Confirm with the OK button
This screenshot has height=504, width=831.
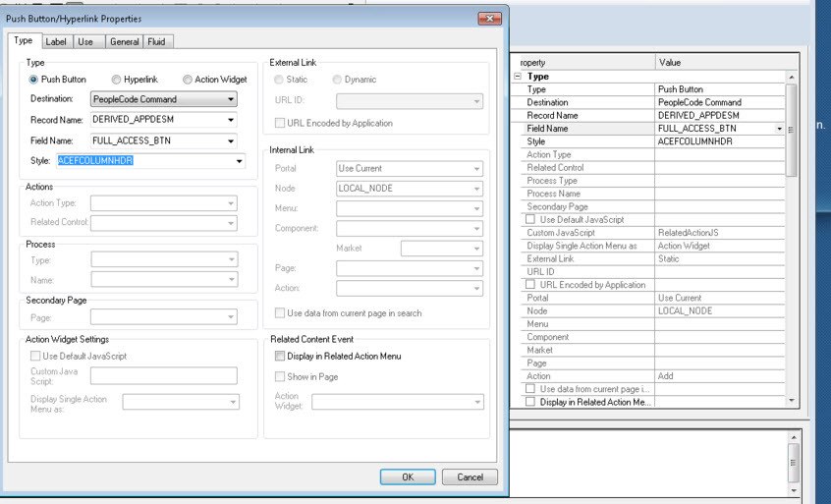coord(408,476)
